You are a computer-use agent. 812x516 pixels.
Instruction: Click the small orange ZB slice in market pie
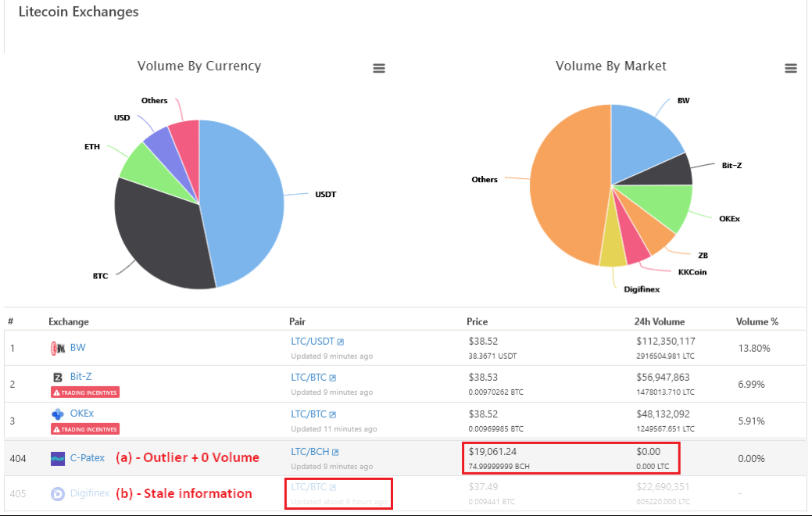coord(652,233)
